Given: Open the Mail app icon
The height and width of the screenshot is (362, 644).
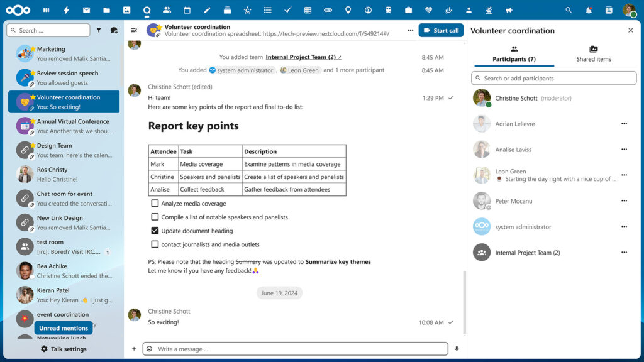Looking at the screenshot, I should [x=86, y=9].
